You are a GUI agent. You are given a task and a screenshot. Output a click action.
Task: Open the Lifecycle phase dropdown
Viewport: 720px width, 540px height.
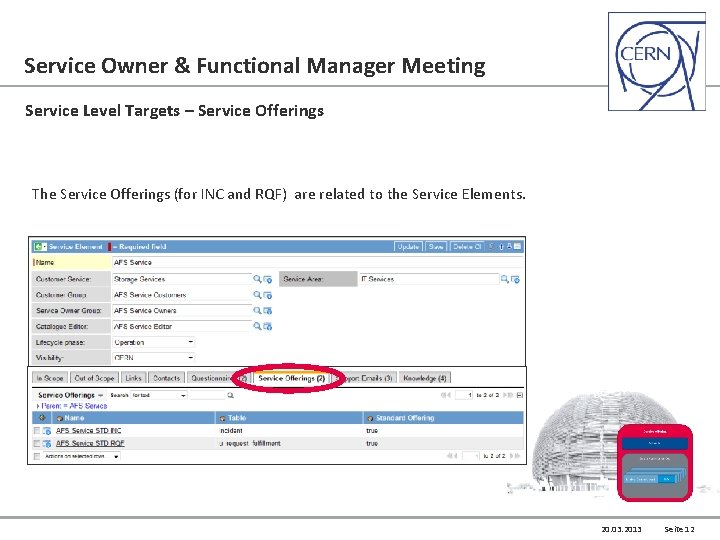click(154, 342)
